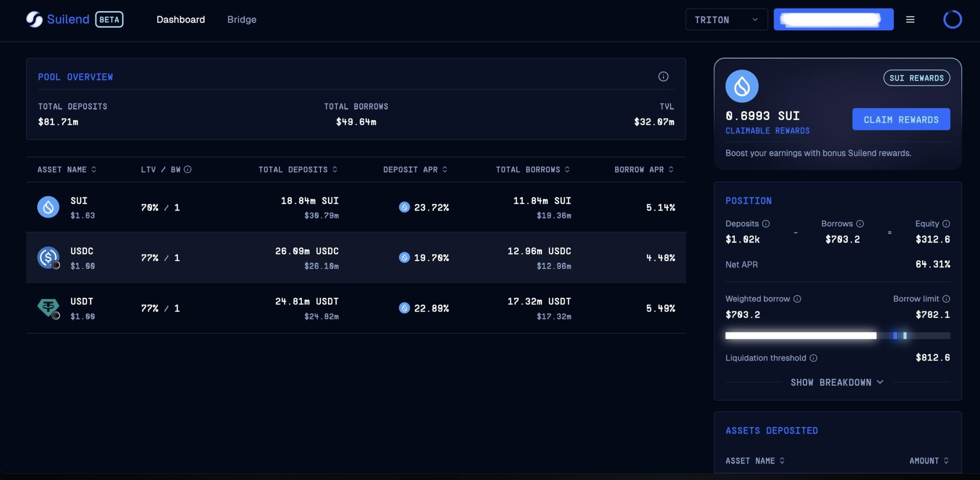Click the LTV / BW info icon

[x=188, y=169]
